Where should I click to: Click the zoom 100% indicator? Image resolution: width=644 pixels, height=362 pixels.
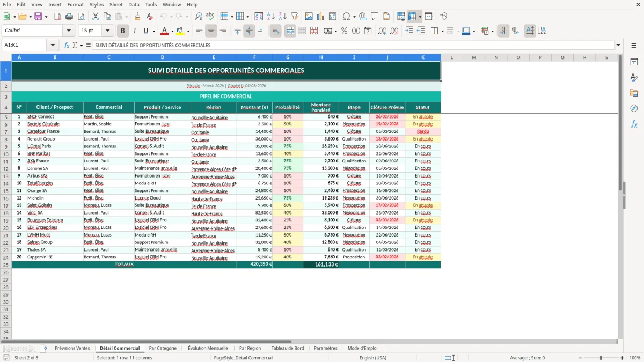(635, 358)
